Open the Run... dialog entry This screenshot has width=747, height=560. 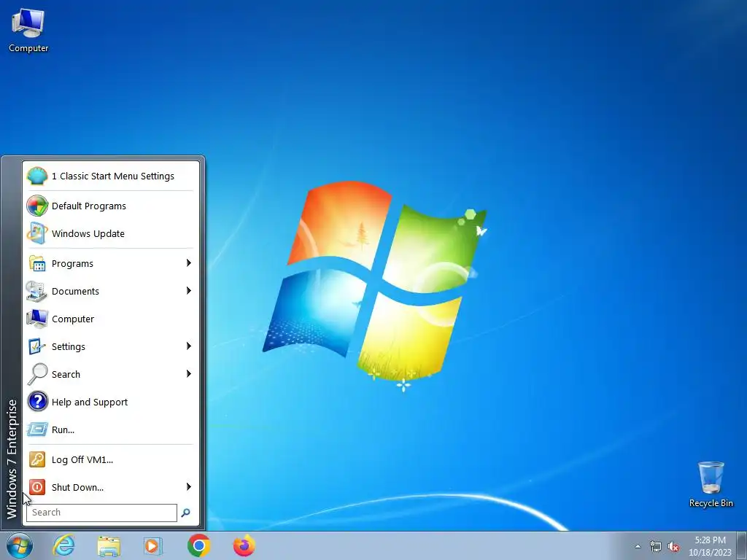(x=111, y=429)
